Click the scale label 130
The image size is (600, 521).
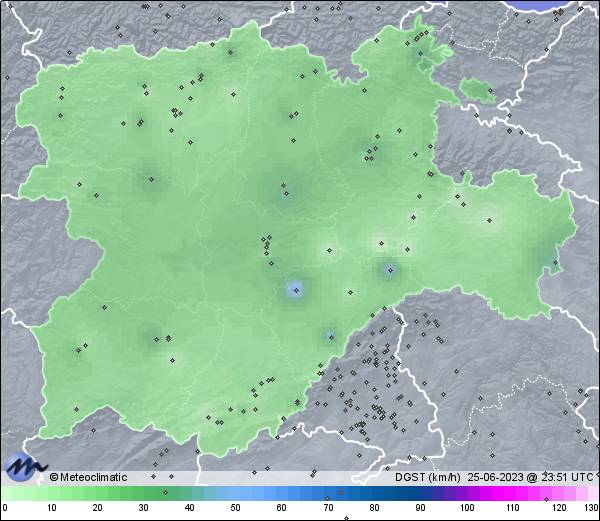point(592,508)
